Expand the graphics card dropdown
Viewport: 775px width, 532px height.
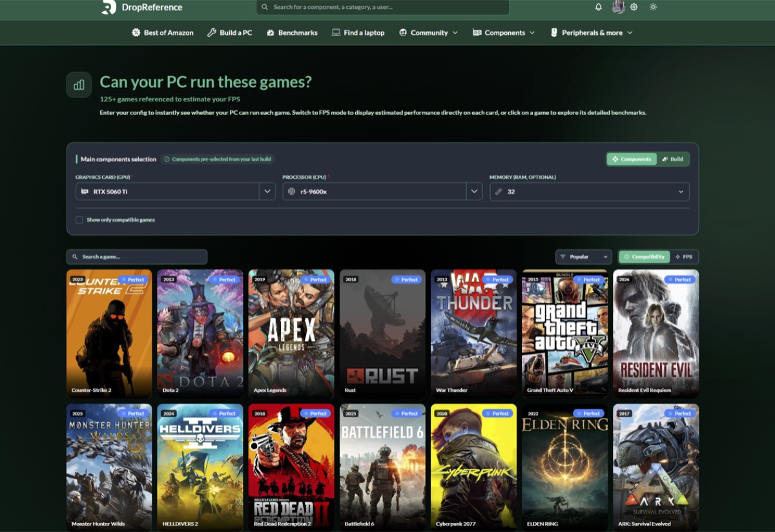tap(266, 191)
